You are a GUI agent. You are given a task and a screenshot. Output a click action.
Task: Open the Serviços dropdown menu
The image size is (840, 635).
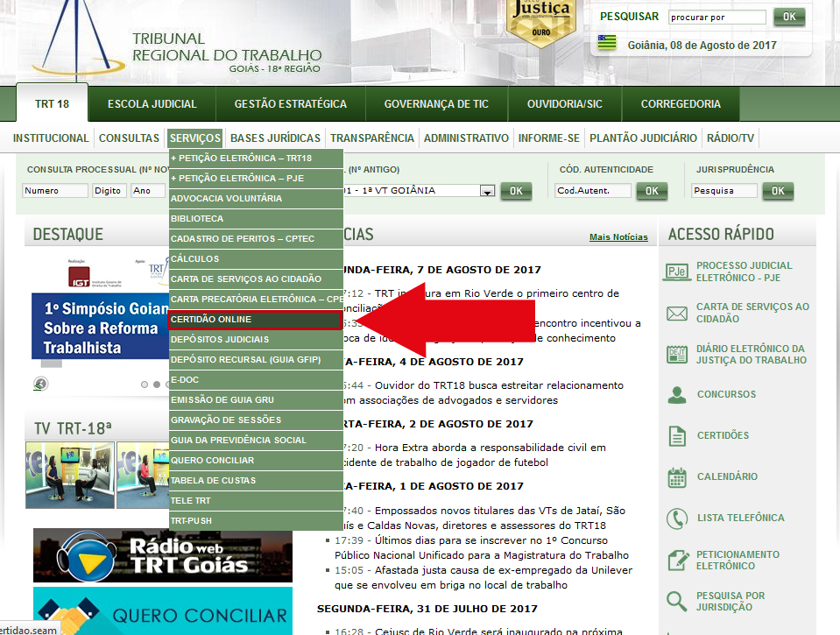click(195, 138)
